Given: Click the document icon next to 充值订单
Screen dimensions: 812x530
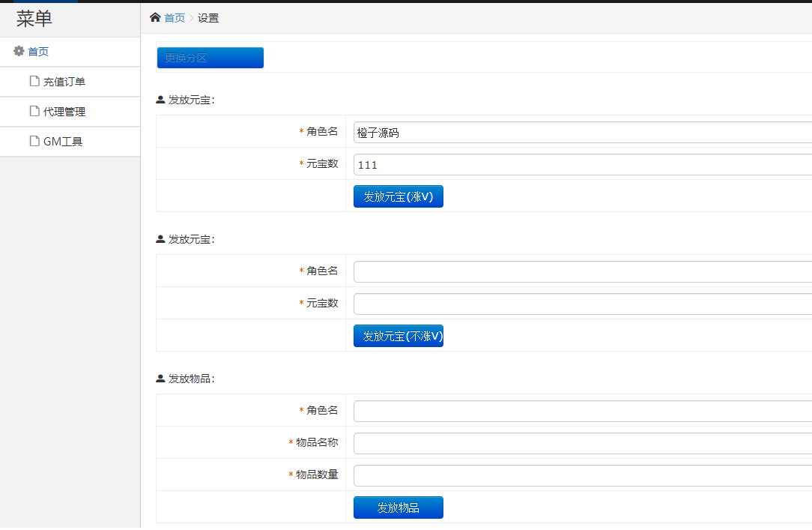Looking at the screenshot, I should click(34, 81).
